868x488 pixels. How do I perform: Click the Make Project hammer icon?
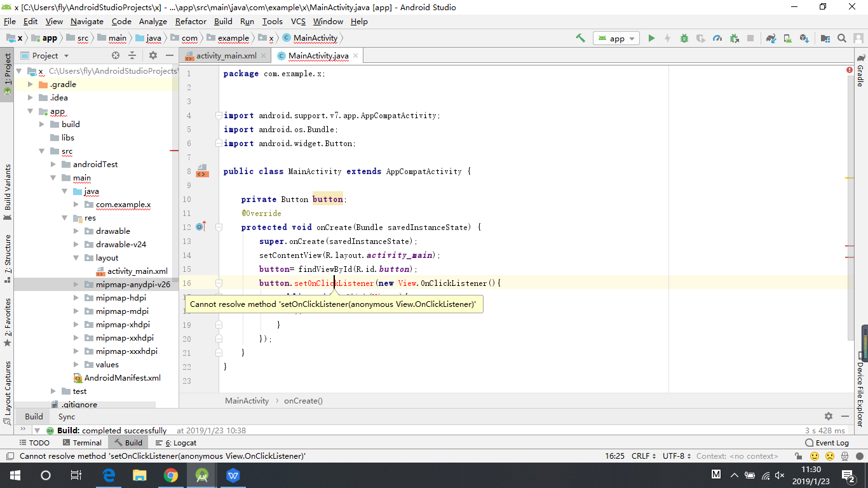coord(580,38)
